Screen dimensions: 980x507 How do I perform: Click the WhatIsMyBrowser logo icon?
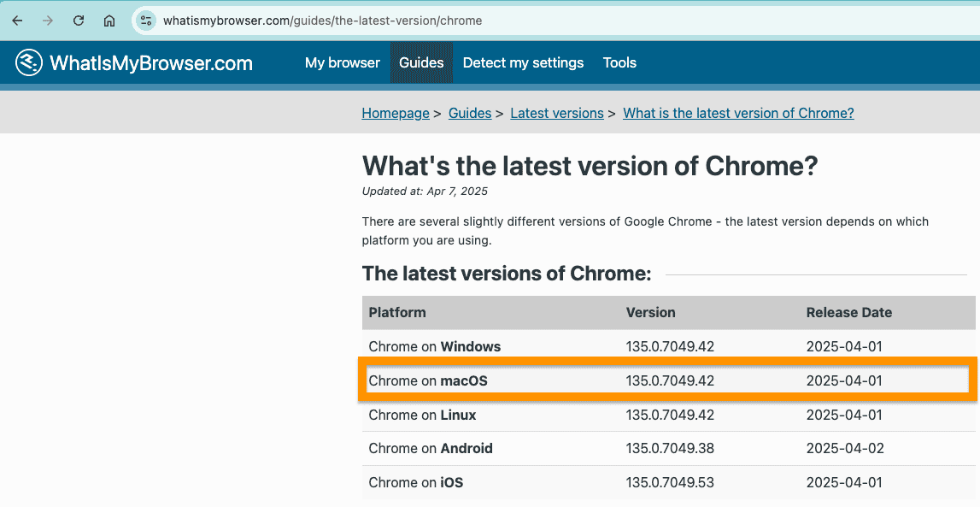pyautogui.click(x=29, y=62)
